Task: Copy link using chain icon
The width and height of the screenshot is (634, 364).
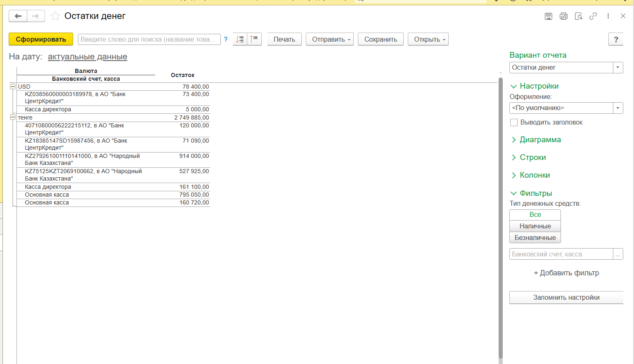Action: pyautogui.click(x=593, y=16)
